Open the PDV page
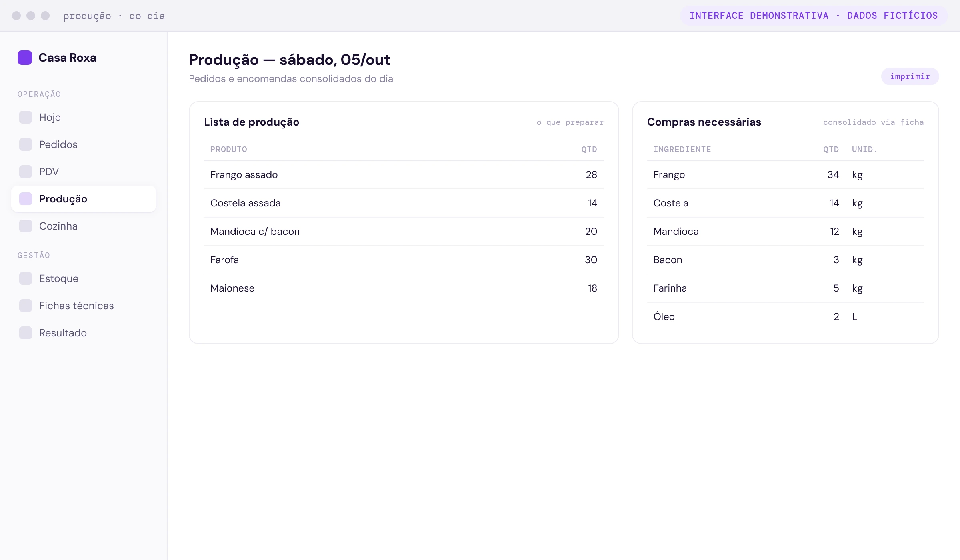960x560 pixels. [84, 172]
